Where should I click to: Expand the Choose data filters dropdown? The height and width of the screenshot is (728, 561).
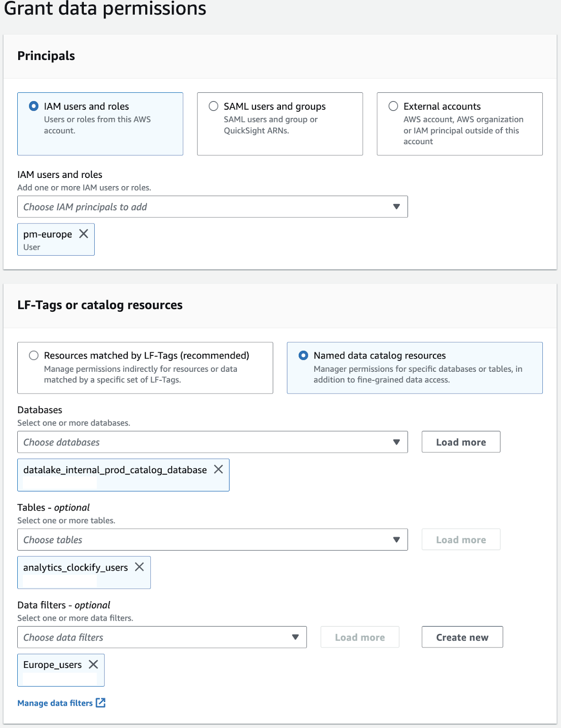pyautogui.click(x=162, y=637)
